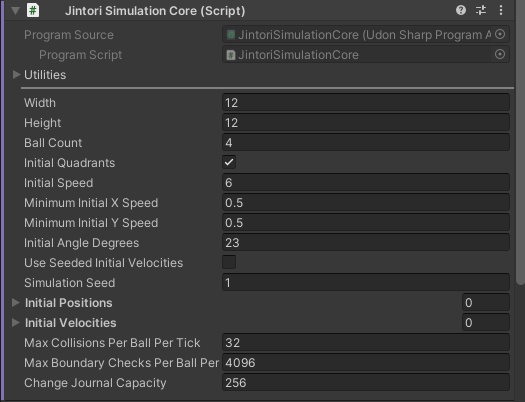Screen dimensions: 525x402
Task: Click the Ball Count field
Action: [366, 143]
